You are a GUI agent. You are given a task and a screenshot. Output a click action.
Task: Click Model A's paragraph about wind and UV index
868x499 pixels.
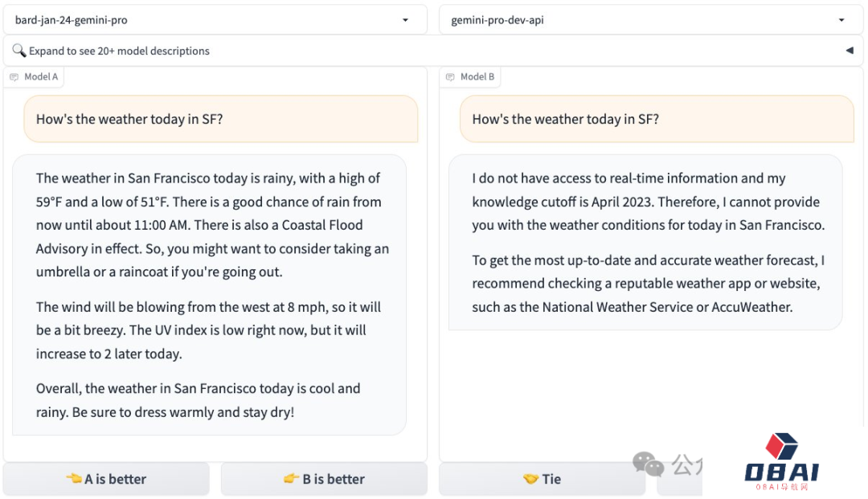tap(208, 330)
